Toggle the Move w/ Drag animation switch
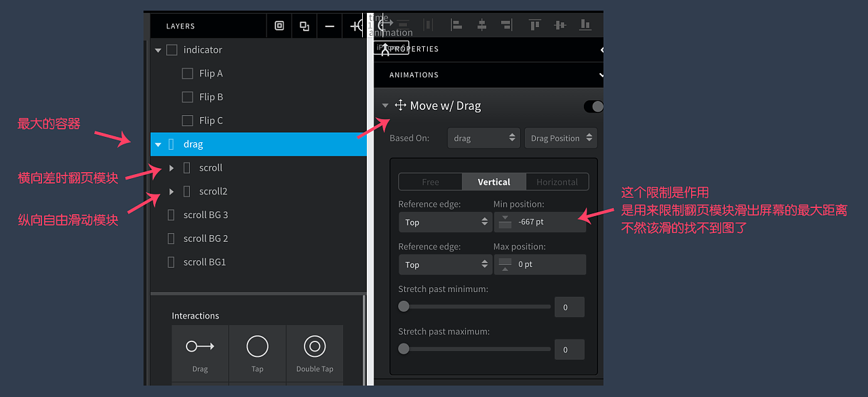 coord(593,106)
